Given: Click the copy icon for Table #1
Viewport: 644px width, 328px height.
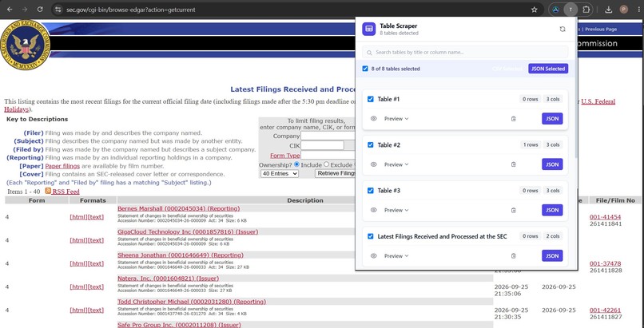Looking at the screenshot, I should tap(514, 119).
